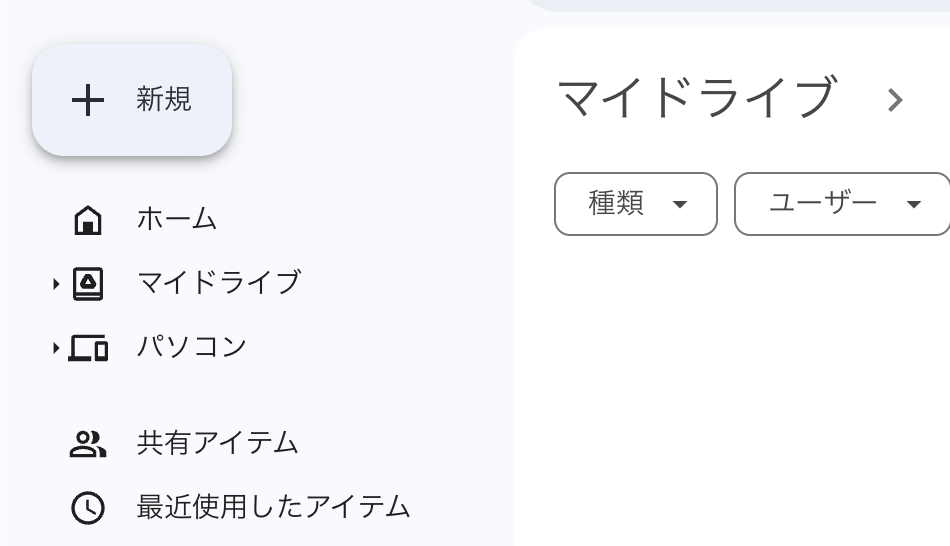Expand the マイドライブ tree arrow

coord(56,284)
